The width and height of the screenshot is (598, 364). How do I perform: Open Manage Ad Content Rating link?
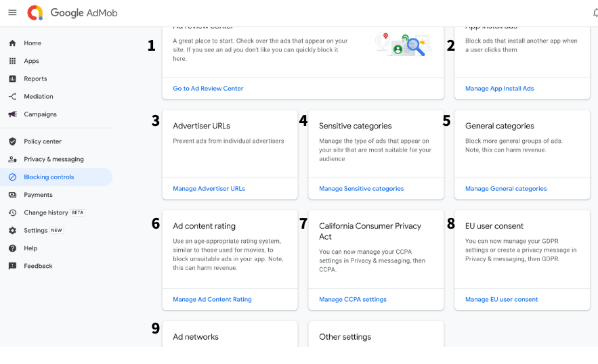point(212,300)
